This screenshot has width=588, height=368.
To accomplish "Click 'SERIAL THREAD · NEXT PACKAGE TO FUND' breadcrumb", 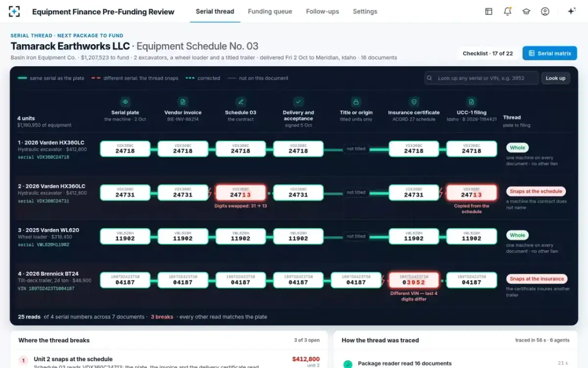I will tap(67, 35).
